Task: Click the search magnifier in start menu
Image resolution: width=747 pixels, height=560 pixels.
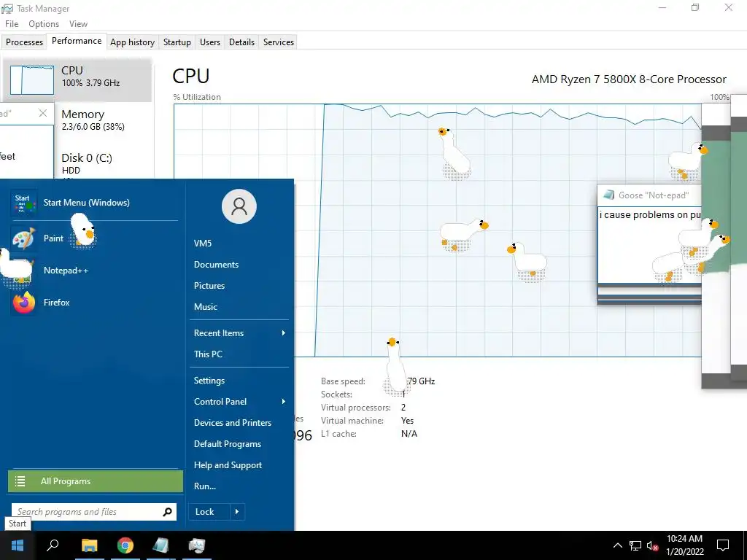Action: [167, 512]
